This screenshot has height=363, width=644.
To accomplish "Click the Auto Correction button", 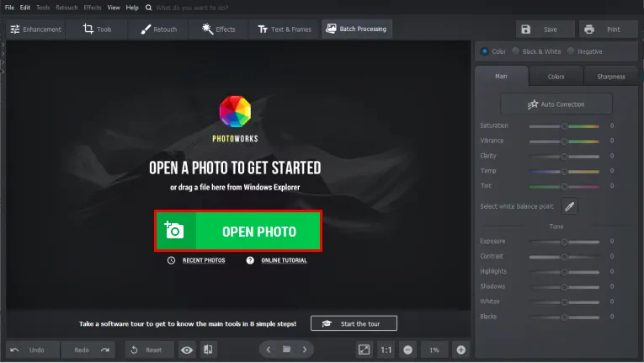I will coord(556,104).
